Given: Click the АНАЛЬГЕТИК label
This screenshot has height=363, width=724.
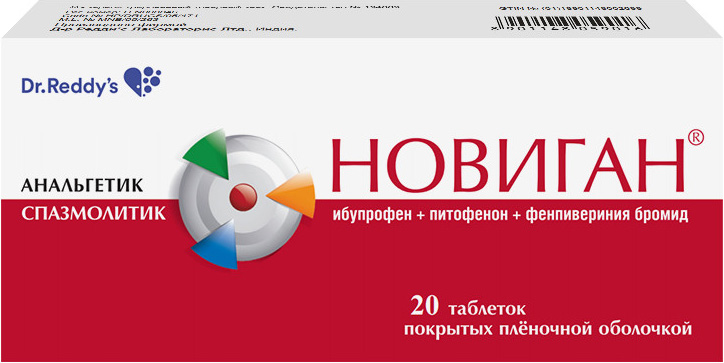Looking at the screenshot, I should click(81, 186).
